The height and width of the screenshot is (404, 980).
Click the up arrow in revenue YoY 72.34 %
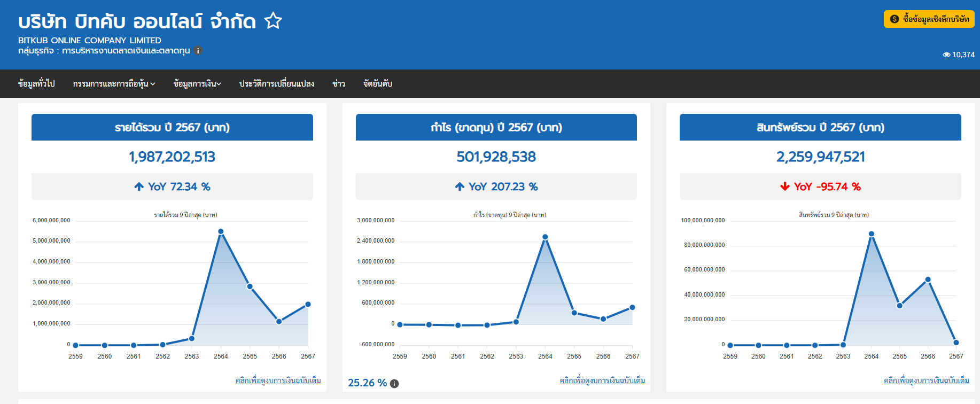[x=139, y=187]
